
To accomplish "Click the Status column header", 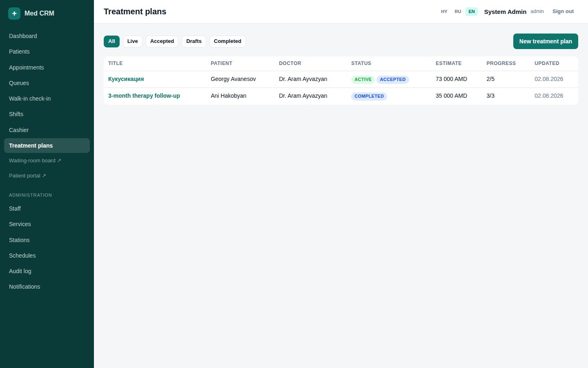I will point(361,63).
